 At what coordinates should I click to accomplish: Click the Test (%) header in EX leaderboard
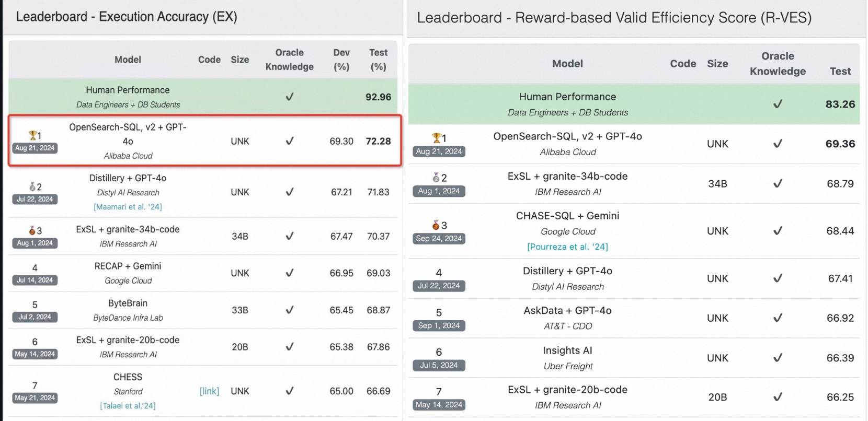pyautogui.click(x=378, y=60)
